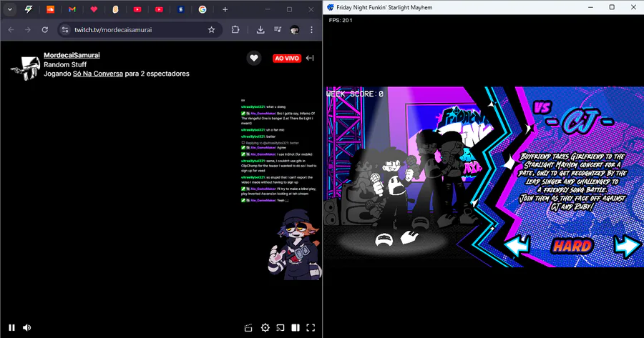This screenshot has width=644, height=338.
Task: Bookmark this page with the star icon
Action: [x=212, y=29]
